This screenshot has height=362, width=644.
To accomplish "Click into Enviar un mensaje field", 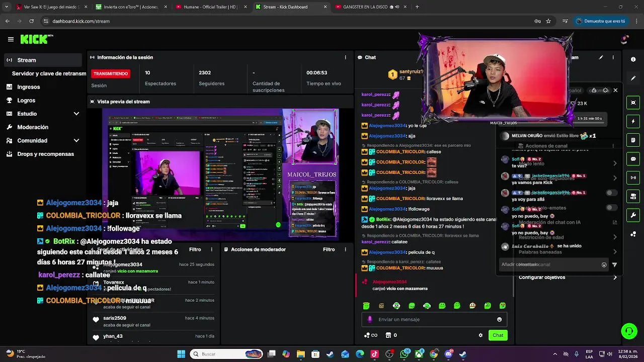I will click(434, 319).
